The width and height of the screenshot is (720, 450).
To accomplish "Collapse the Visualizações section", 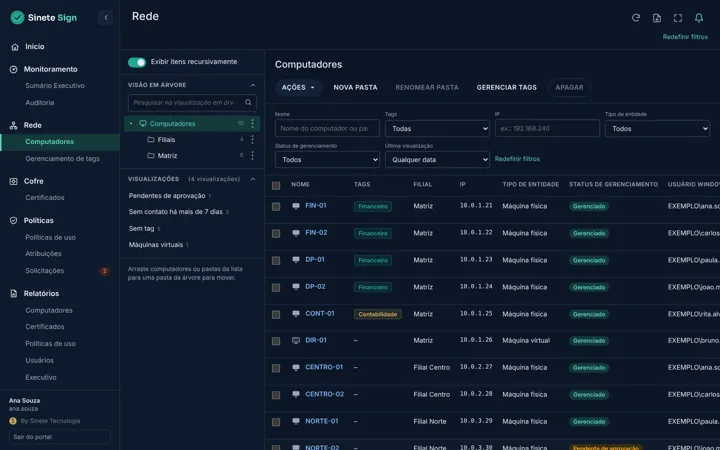I will pyautogui.click(x=253, y=179).
